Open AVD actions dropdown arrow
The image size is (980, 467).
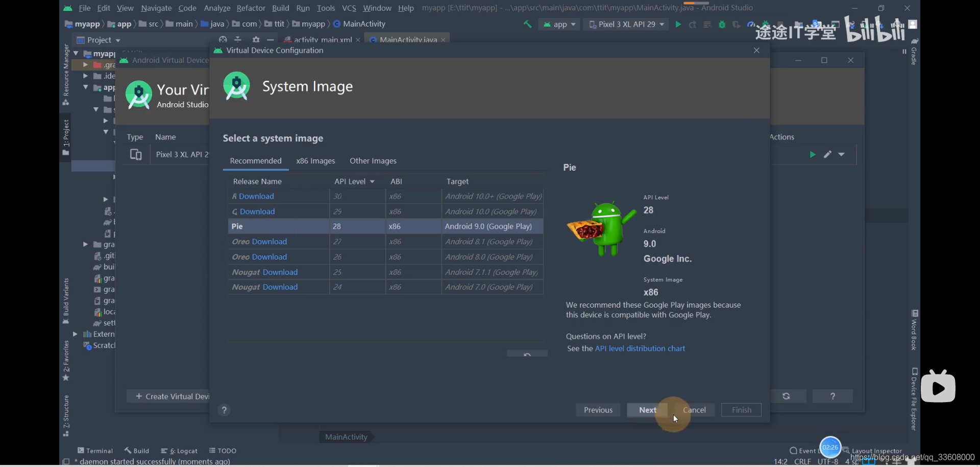coord(841,154)
